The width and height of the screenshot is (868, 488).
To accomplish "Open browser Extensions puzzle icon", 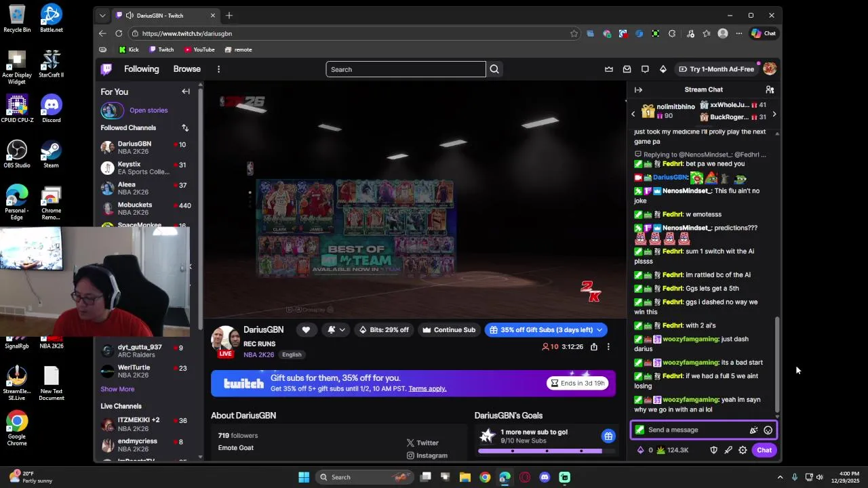I will point(672,33).
